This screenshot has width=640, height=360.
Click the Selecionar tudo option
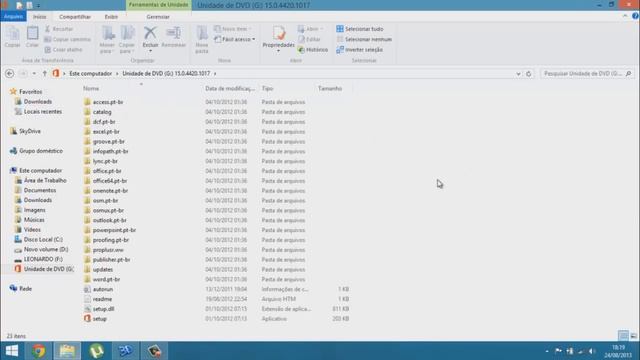360,29
